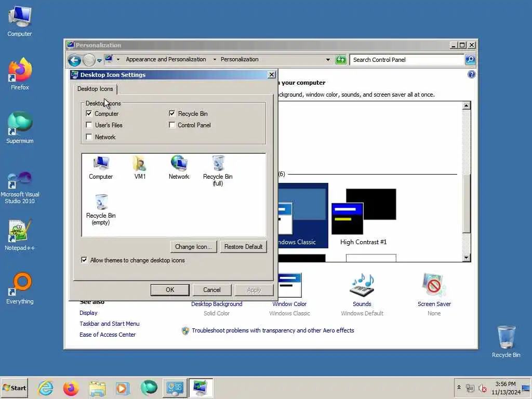Select Network icon in the icon preview list
532x399 pixels.
click(179, 168)
